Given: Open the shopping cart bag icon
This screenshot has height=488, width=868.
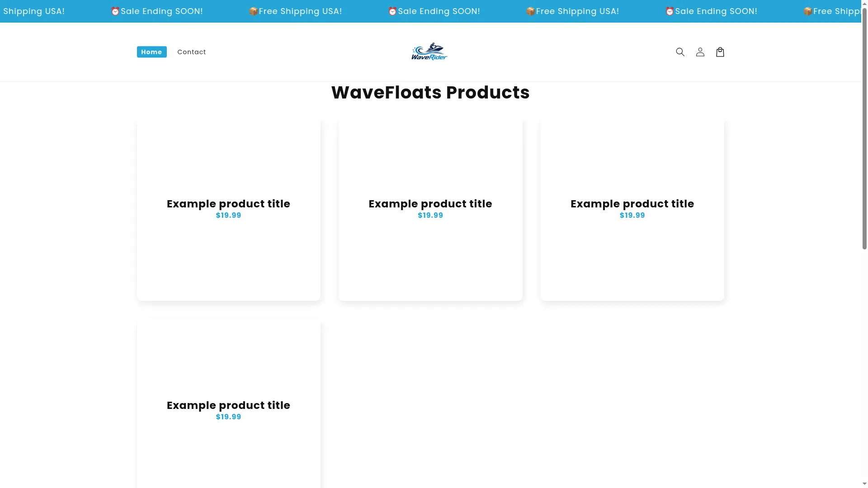Looking at the screenshot, I should 720,52.
